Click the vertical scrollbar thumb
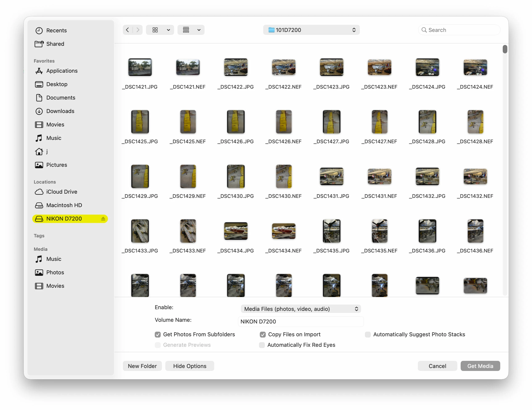This screenshot has height=410, width=532. click(x=505, y=49)
